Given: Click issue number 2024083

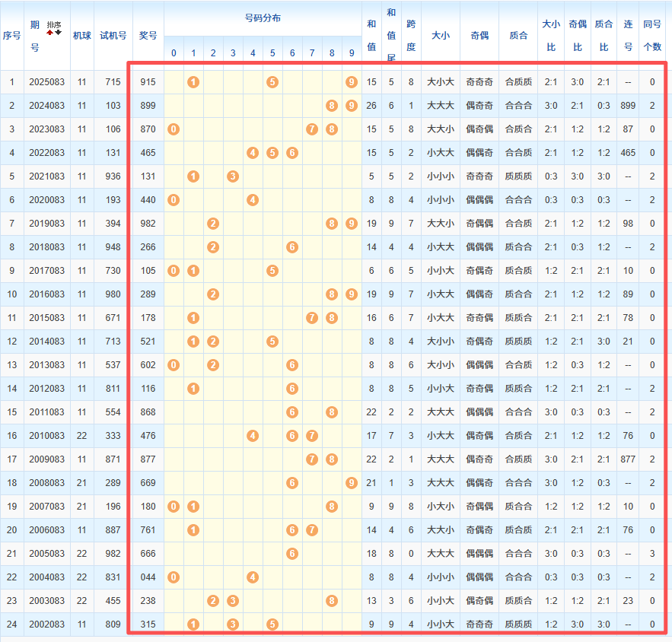Looking at the screenshot, I should pyautogui.click(x=47, y=106).
